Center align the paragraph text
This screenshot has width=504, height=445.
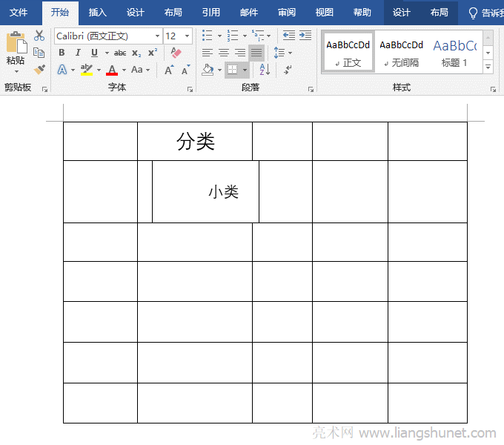pyautogui.click(x=223, y=53)
